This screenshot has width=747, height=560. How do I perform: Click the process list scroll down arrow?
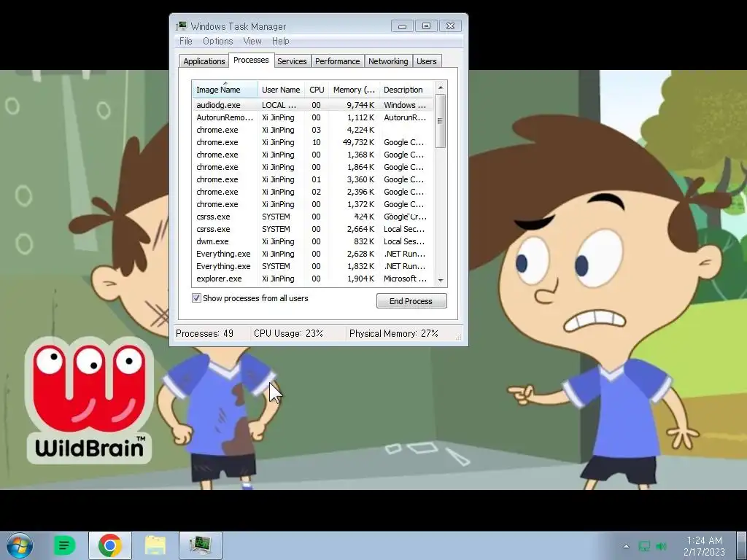coord(441,280)
